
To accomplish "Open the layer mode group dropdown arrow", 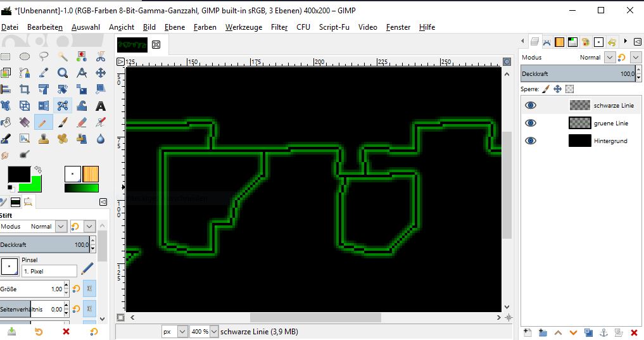I will [x=636, y=58].
